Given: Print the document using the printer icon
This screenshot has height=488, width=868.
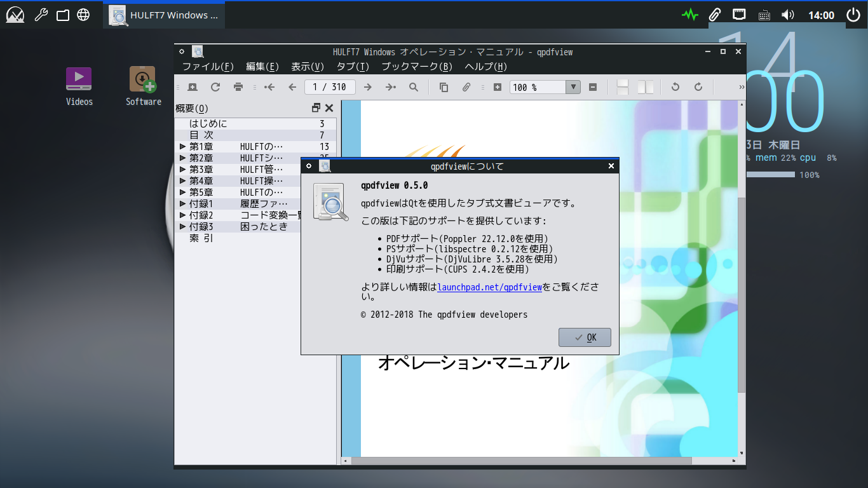Looking at the screenshot, I should 238,87.
